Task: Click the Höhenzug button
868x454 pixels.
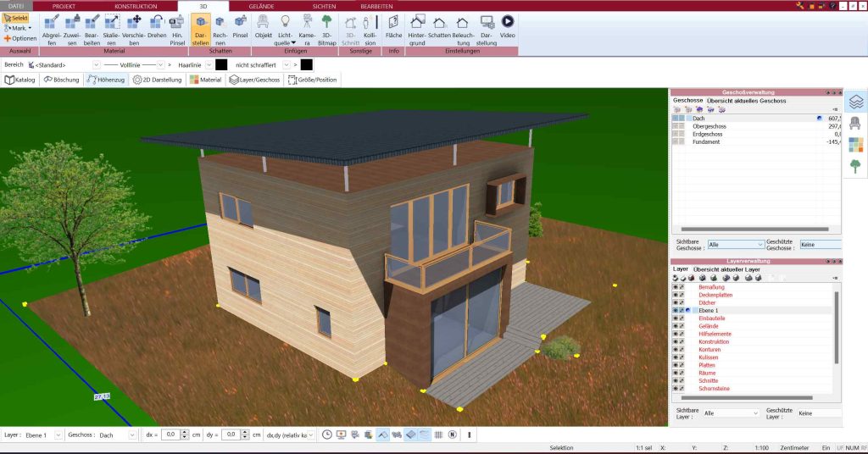Action: [x=106, y=80]
